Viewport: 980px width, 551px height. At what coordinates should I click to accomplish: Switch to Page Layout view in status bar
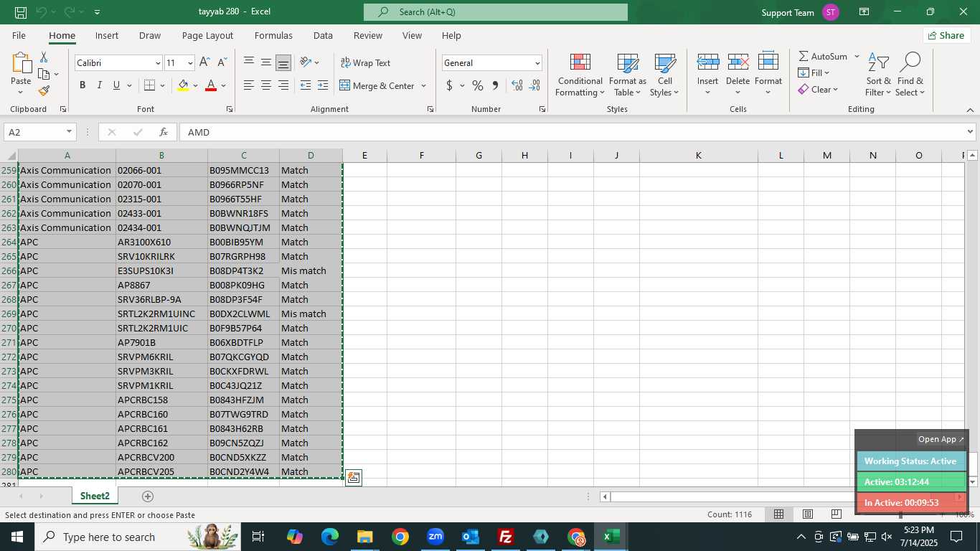click(x=808, y=514)
